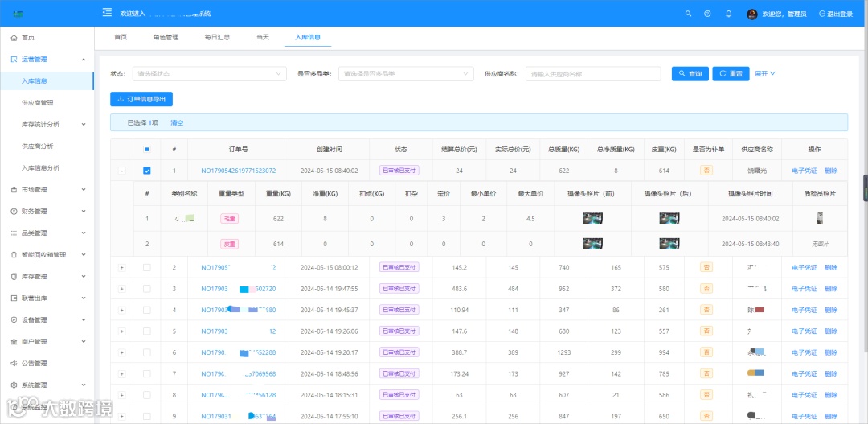Expand more filters with 展开
Image resolution: width=868 pixels, height=424 pixels.
765,73
